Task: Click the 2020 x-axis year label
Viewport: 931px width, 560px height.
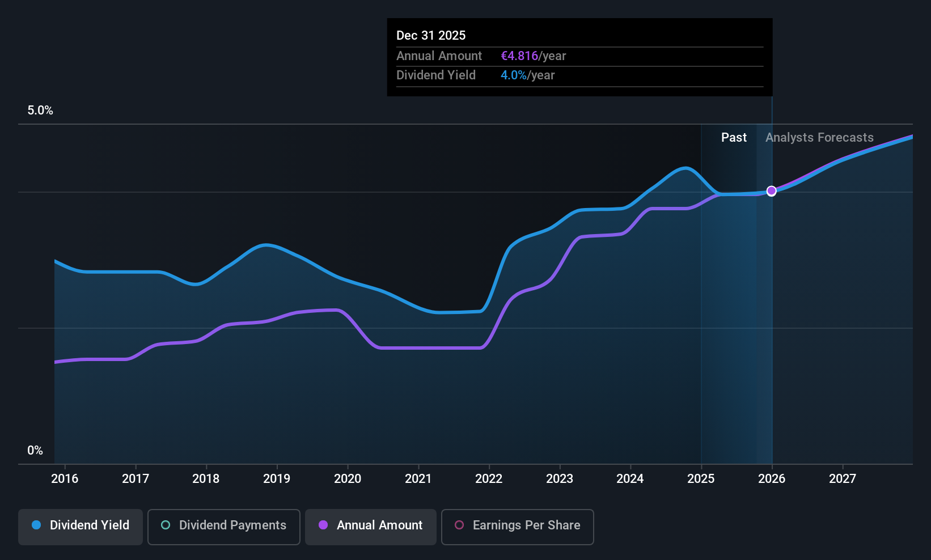Action: (x=348, y=478)
